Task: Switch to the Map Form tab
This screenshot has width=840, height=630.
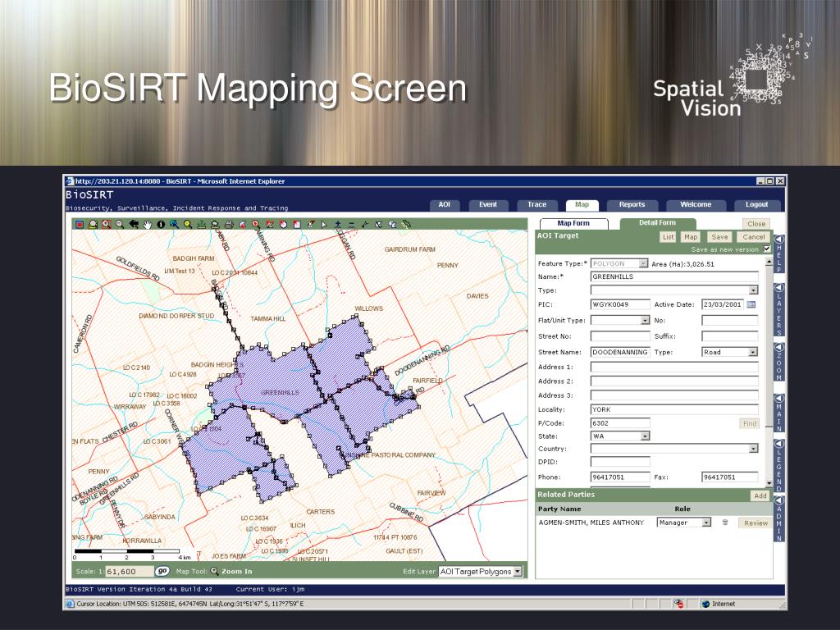Action: coord(573,223)
